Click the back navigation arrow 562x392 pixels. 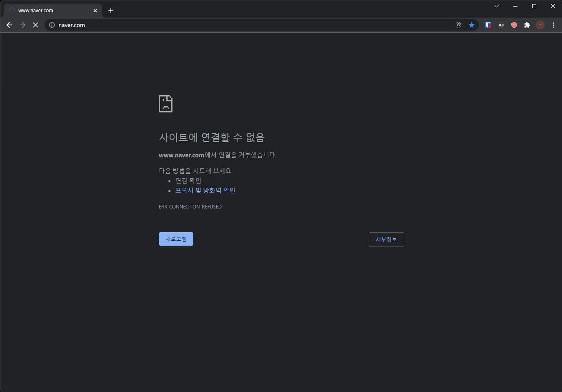click(9, 25)
